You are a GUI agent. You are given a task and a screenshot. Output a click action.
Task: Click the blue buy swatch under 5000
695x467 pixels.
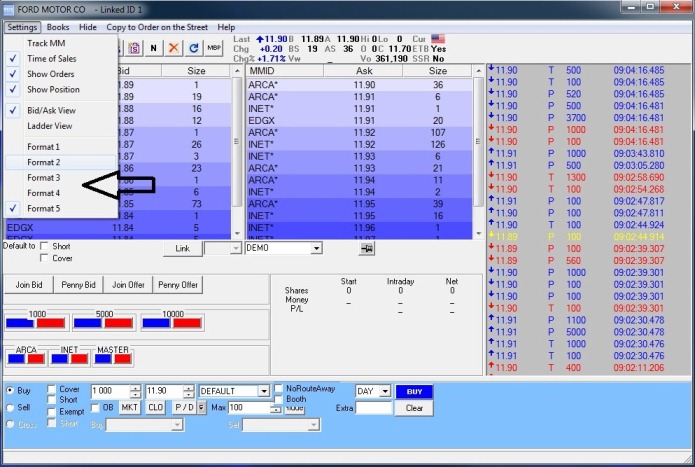coord(87,323)
